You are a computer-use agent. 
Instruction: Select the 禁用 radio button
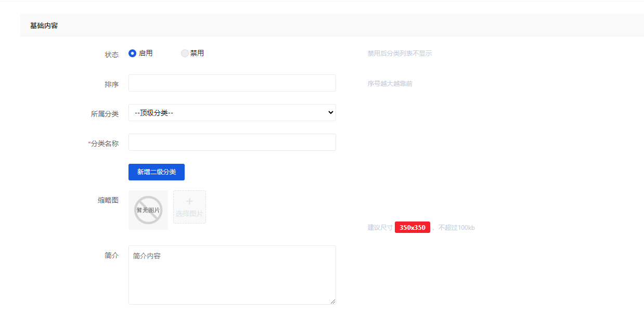coord(185,53)
